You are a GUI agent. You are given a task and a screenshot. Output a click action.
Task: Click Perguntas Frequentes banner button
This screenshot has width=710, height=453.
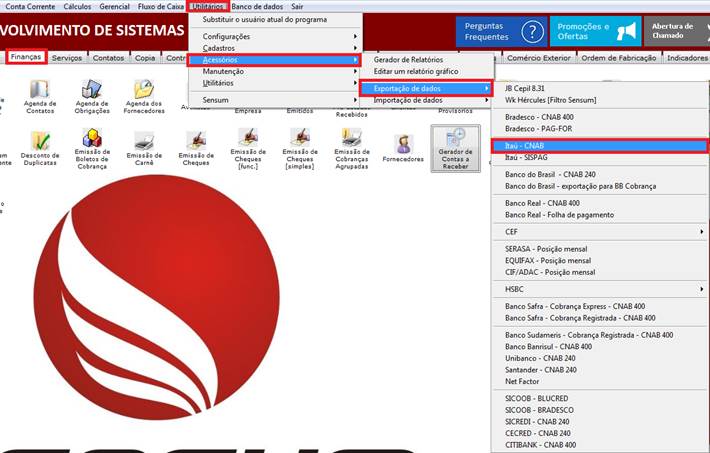[501, 31]
